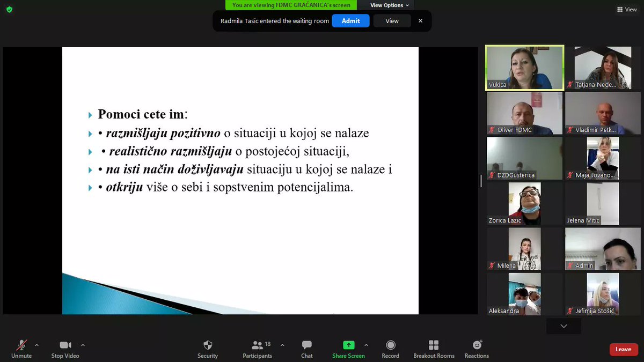
Task: Select Admin video thumbnail
Action: pos(603,249)
